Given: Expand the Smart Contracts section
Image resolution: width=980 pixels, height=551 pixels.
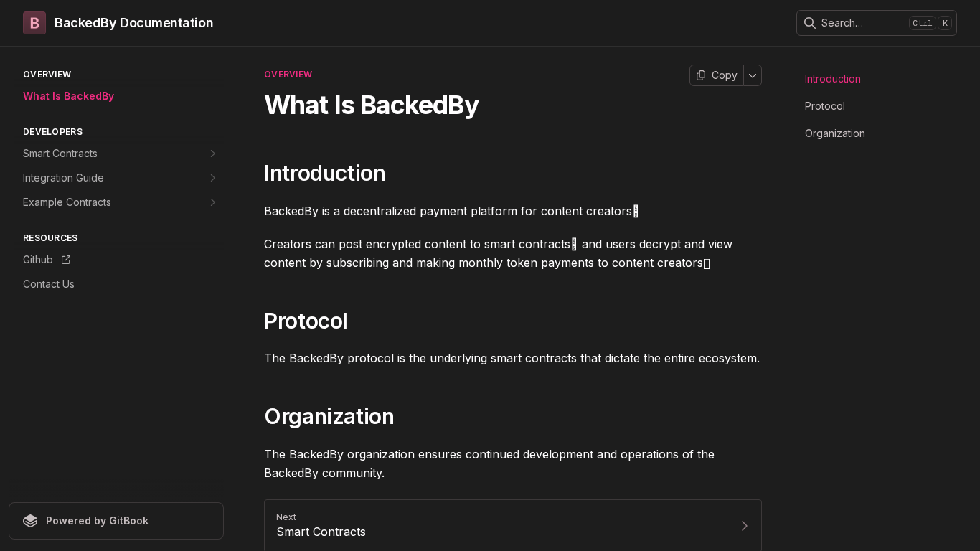Looking at the screenshot, I should coord(212,154).
